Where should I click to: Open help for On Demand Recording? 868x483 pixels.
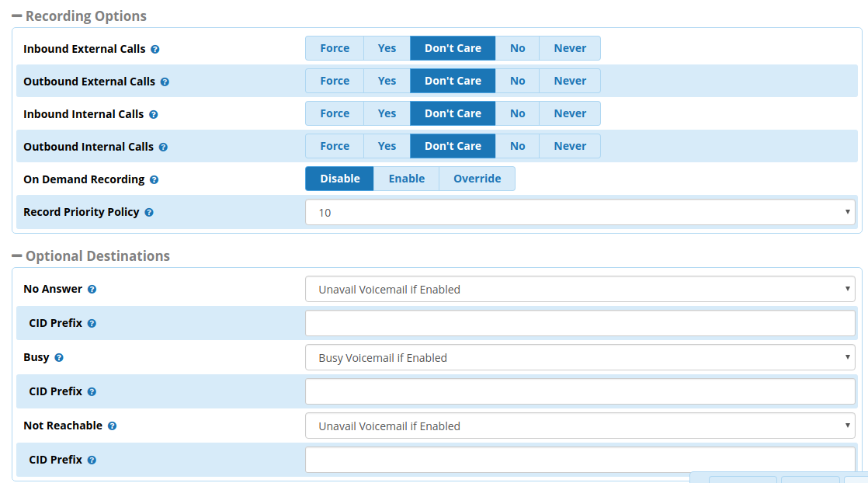(154, 180)
